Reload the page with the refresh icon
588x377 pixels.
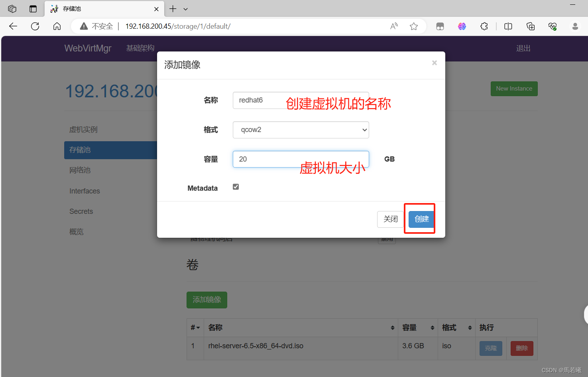click(x=35, y=26)
